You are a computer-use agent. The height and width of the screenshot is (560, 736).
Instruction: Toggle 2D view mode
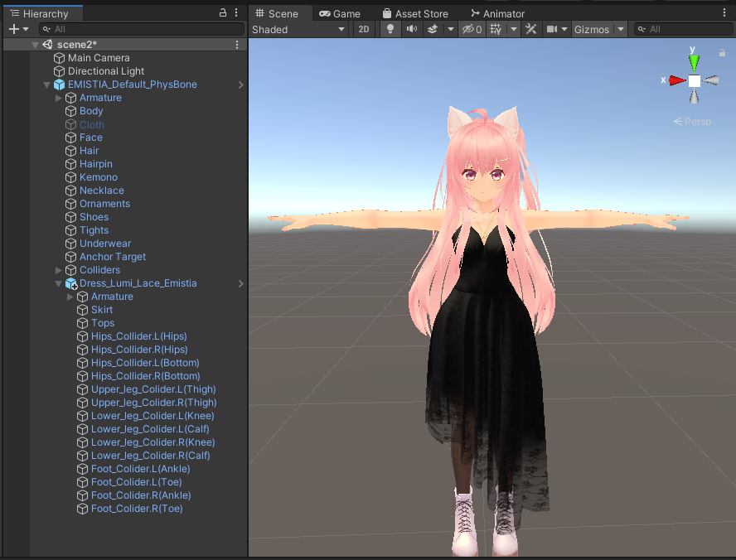(x=364, y=29)
